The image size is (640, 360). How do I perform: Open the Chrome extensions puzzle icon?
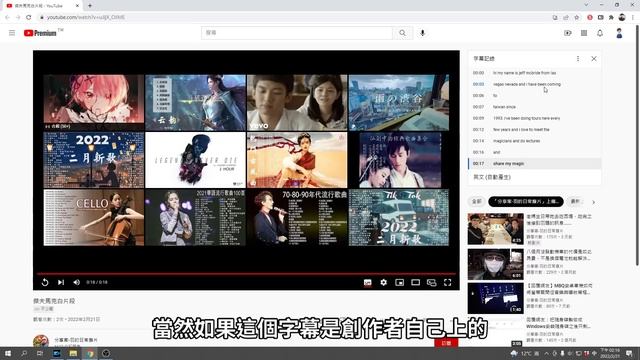point(611,18)
